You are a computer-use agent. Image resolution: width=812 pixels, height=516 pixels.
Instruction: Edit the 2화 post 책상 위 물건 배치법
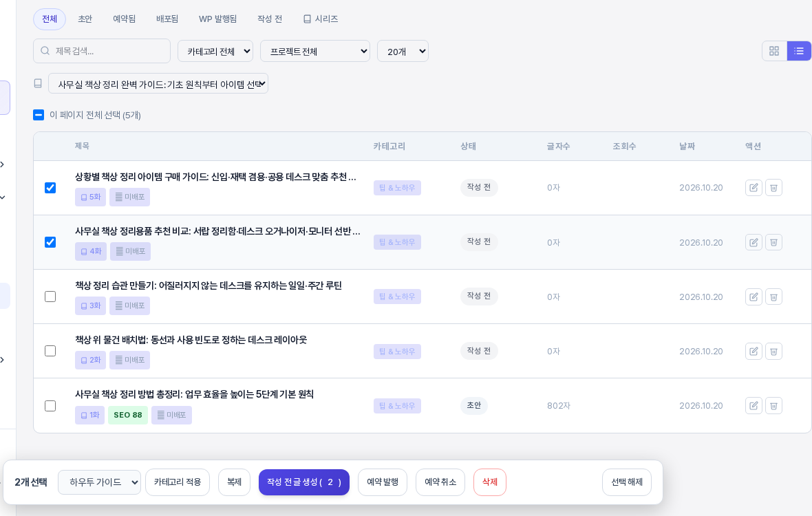pos(754,351)
